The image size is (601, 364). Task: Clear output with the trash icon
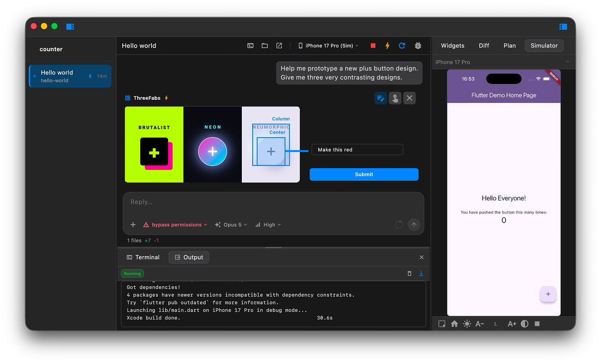point(410,273)
